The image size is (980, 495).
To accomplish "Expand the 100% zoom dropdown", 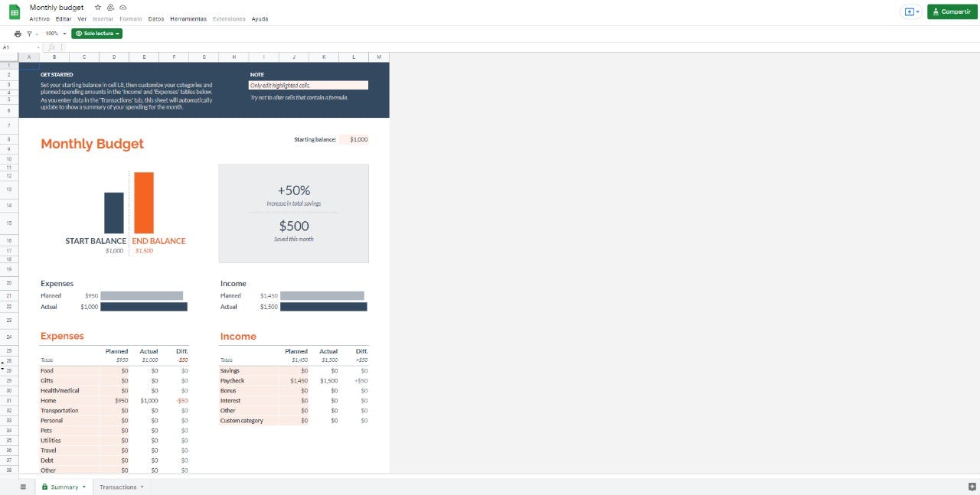I will point(55,34).
